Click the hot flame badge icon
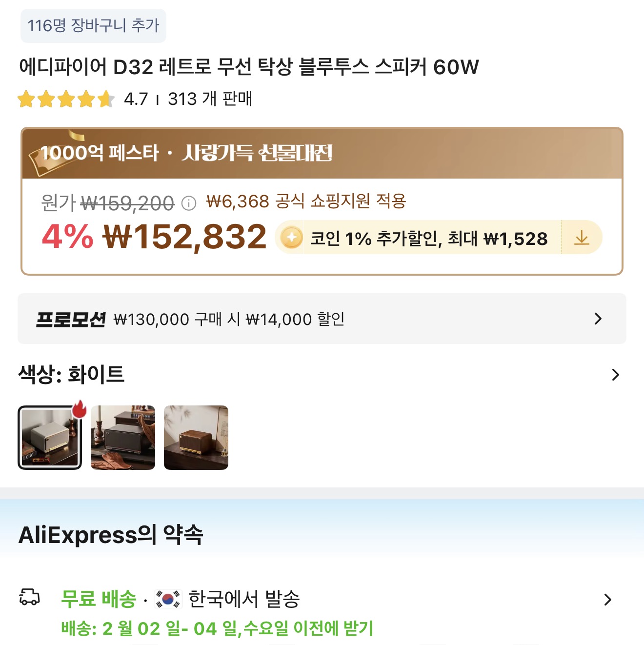The width and height of the screenshot is (644, 645). click(79, 409)
